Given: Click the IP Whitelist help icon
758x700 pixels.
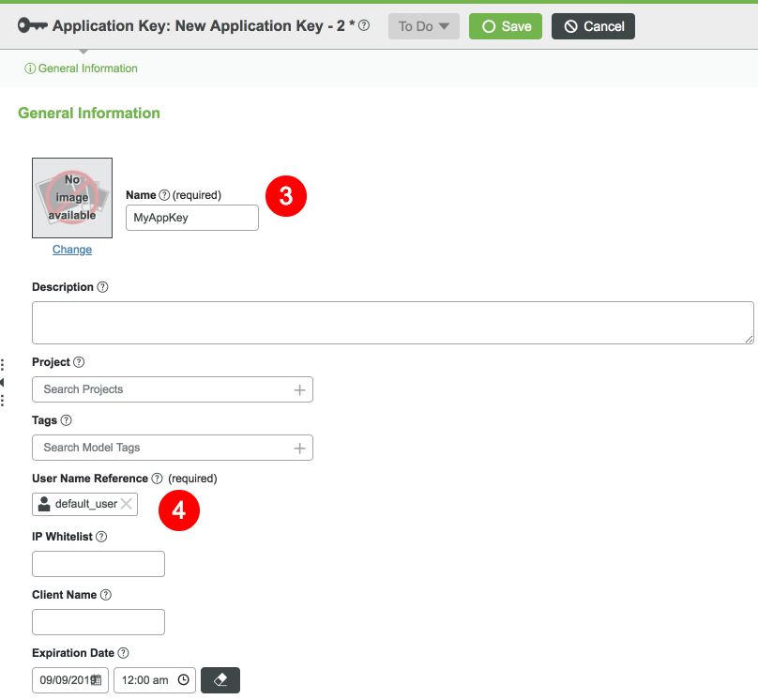Looking at the screenshot, I should [x=101, y=537].
